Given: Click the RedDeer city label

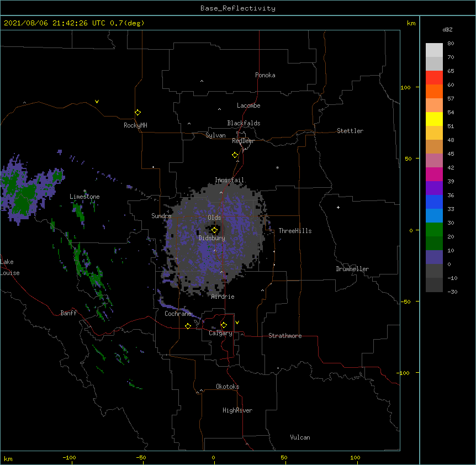Looking at the screenshot, I should 243,141.
